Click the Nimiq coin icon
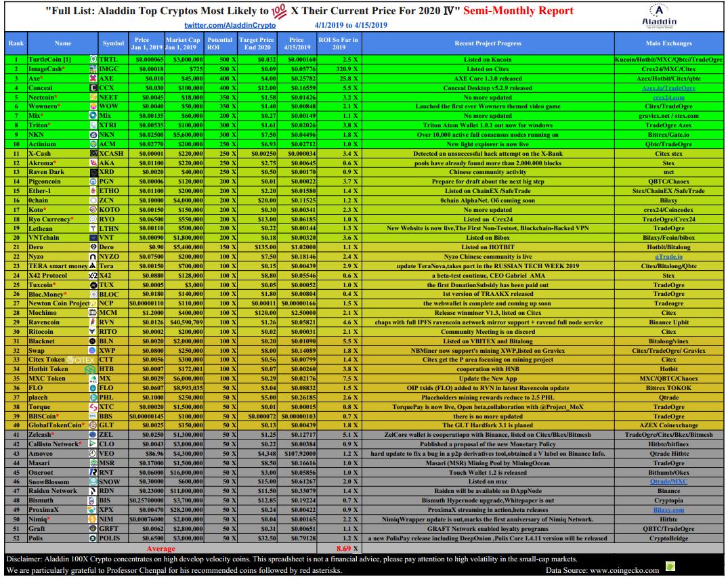The image size is (728, 579). 93,519
